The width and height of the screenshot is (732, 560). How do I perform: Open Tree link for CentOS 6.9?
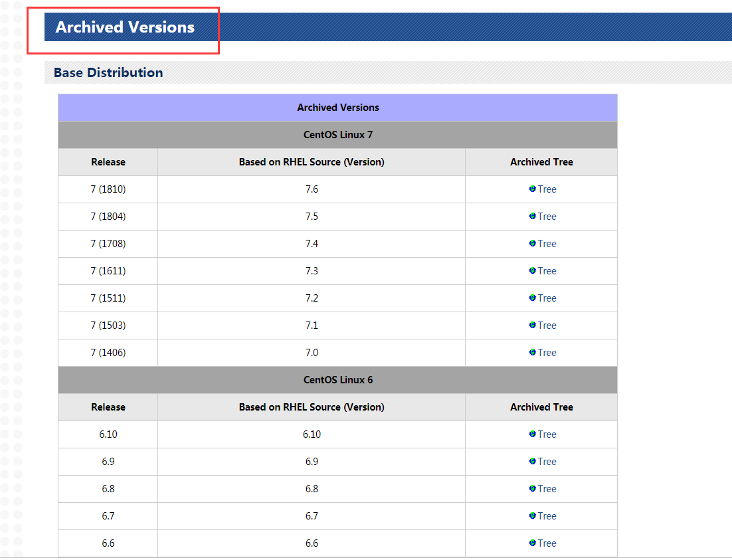click(x=547, y=462)
